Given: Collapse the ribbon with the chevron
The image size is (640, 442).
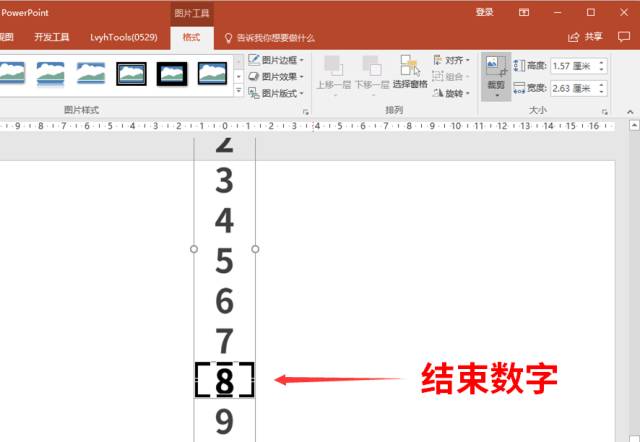Looking at the screenshot, I should [630, 112].
